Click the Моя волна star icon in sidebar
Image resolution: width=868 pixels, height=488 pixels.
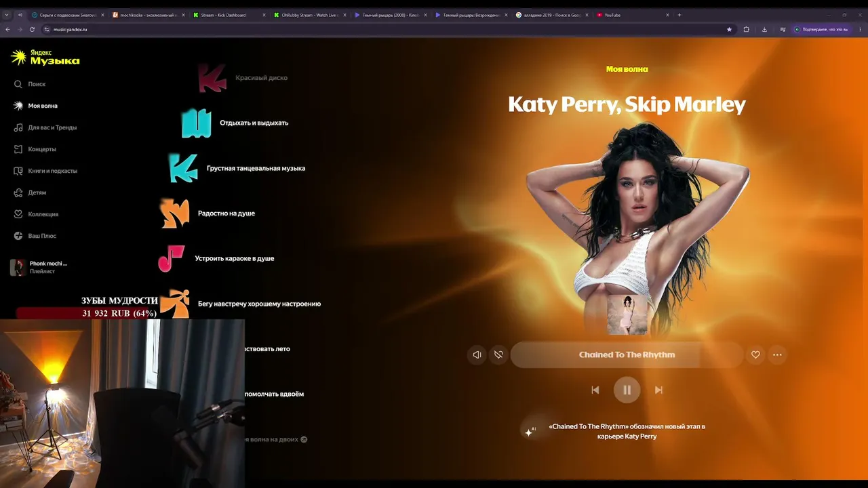[x=18, y=106]
